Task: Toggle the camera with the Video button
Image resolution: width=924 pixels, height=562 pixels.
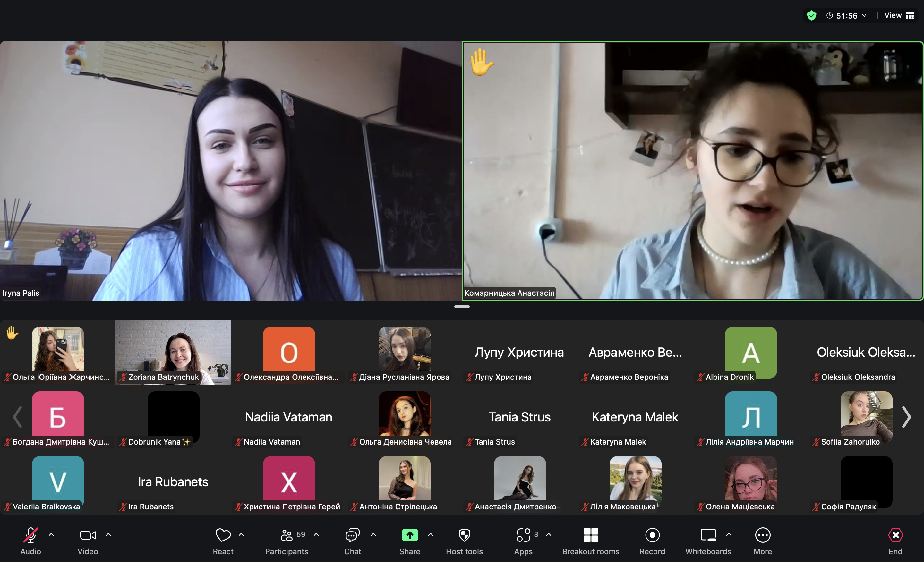Action: pyautogui.click(x=88, y=541)
